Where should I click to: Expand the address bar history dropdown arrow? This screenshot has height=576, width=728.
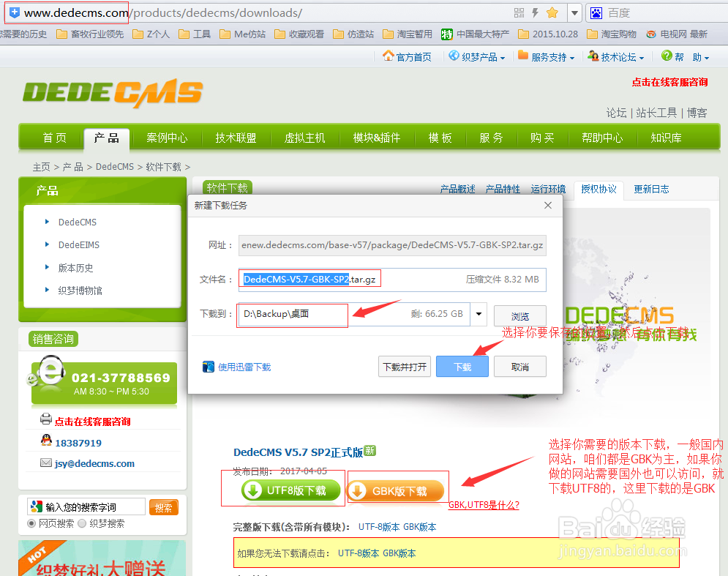[x=574, y=13]
